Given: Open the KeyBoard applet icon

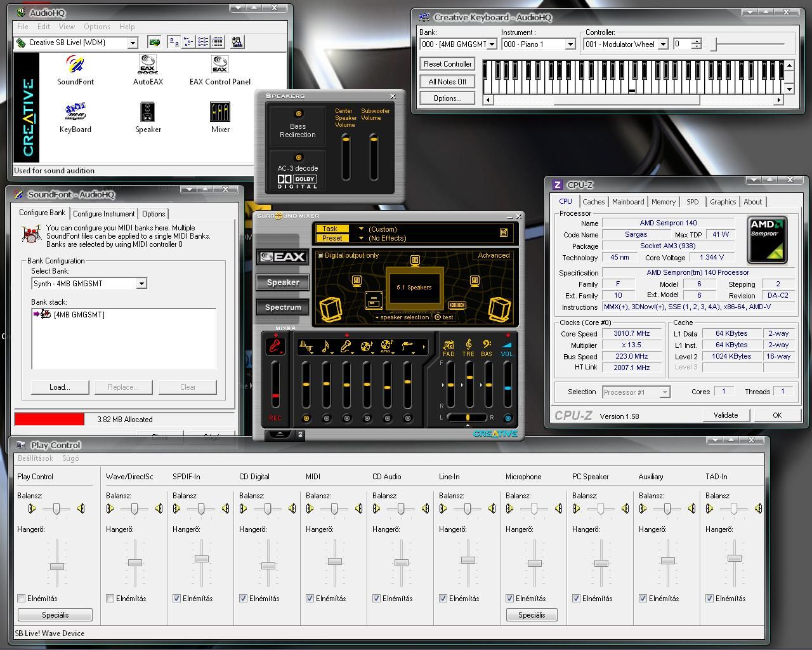Looking at the screenshot, I should 75,117.
